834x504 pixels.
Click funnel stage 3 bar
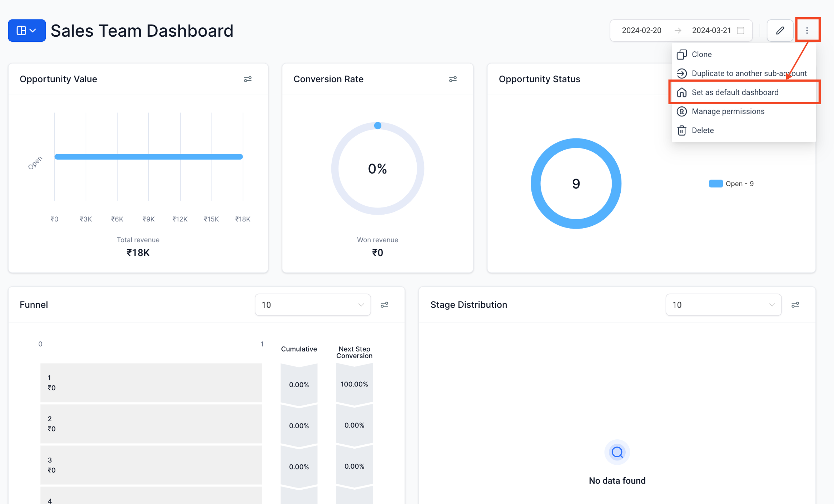pos(151,465)
